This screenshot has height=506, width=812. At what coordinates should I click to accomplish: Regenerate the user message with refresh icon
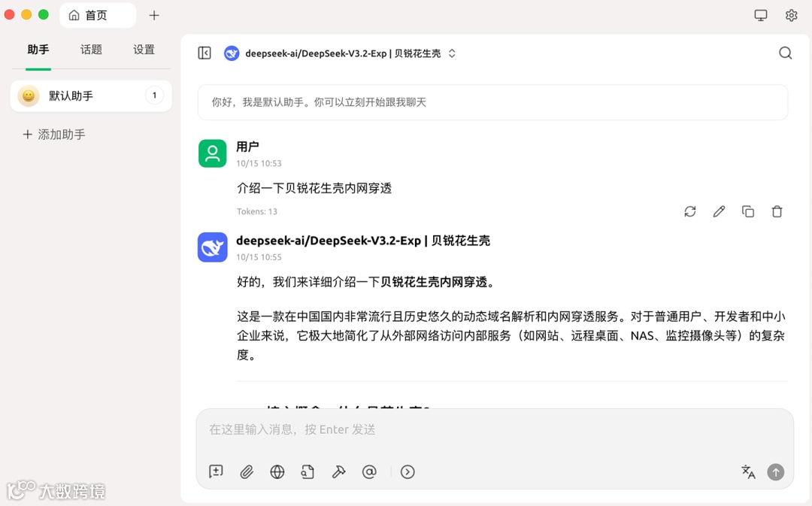click(689, 211)
